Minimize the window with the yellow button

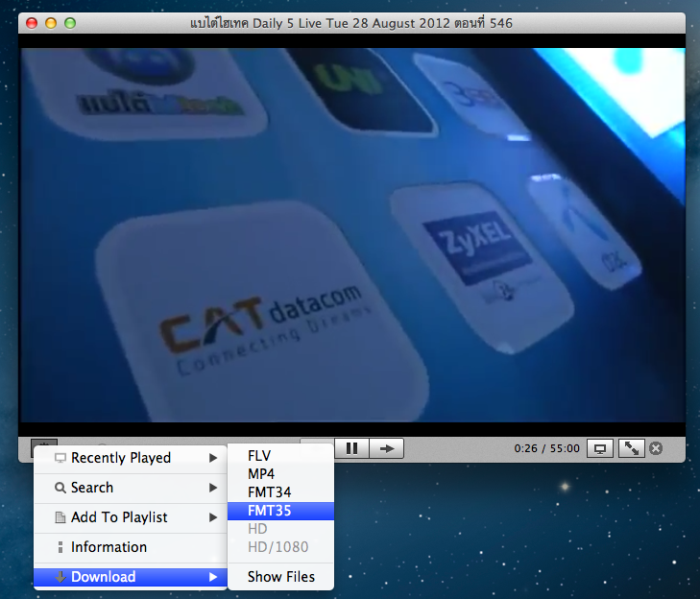tap(51, 23)
